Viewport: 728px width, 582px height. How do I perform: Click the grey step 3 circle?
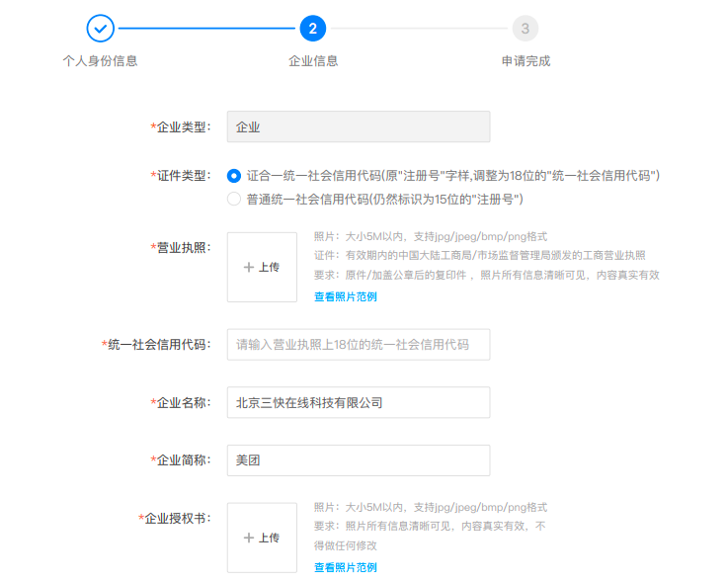point(526,29)
